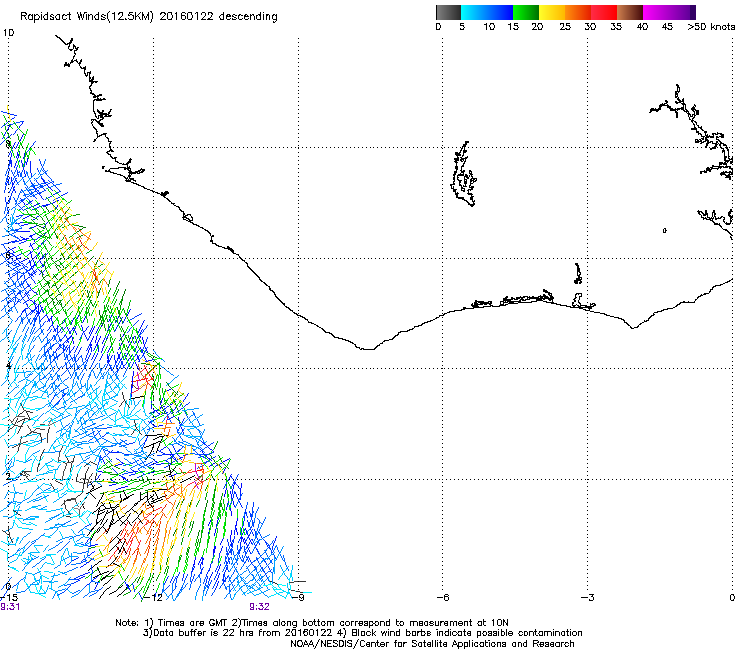Image resolution: width=740 pixels, height=650 pixels.
Task: Click the NOAA/NESDIS credit line
Action: (432, 644)
